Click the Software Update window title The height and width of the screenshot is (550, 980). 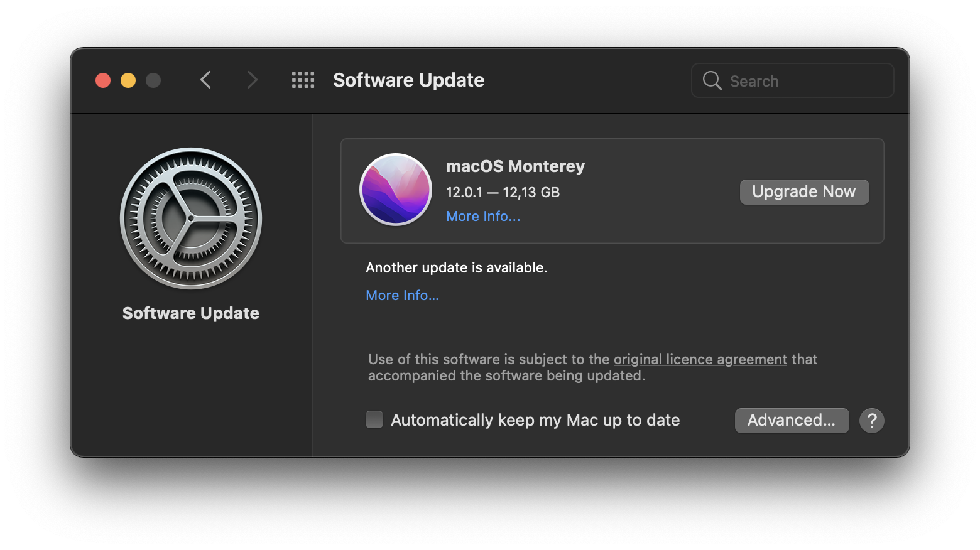tap(408, 80)
